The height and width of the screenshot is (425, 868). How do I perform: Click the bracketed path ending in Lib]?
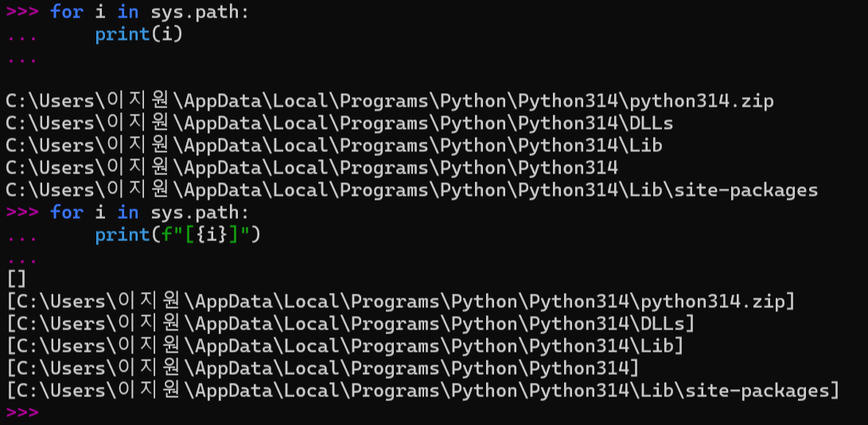pyautogui.click(x=345, y=345)
